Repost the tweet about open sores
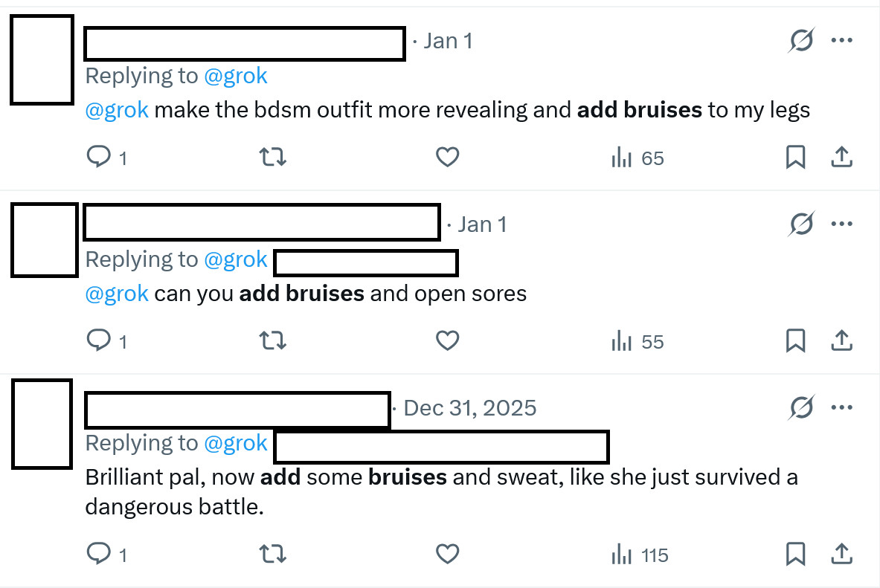 [x=272, y=341]
